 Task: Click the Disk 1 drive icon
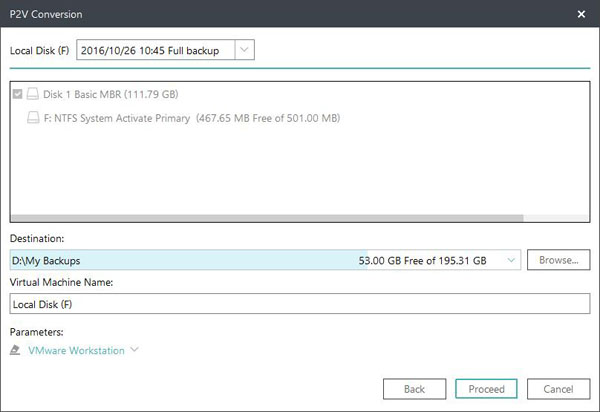[33, 94]
